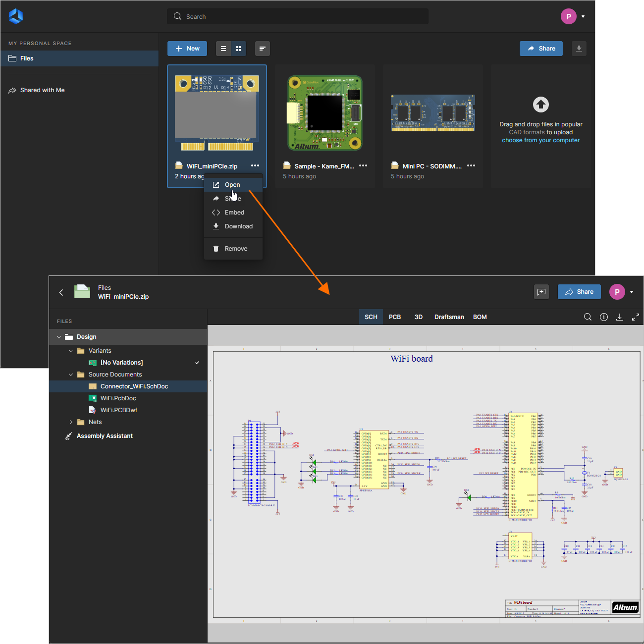Screen dimensions: 644x644
Task: Expand the Nets folder
Action: 71,422
